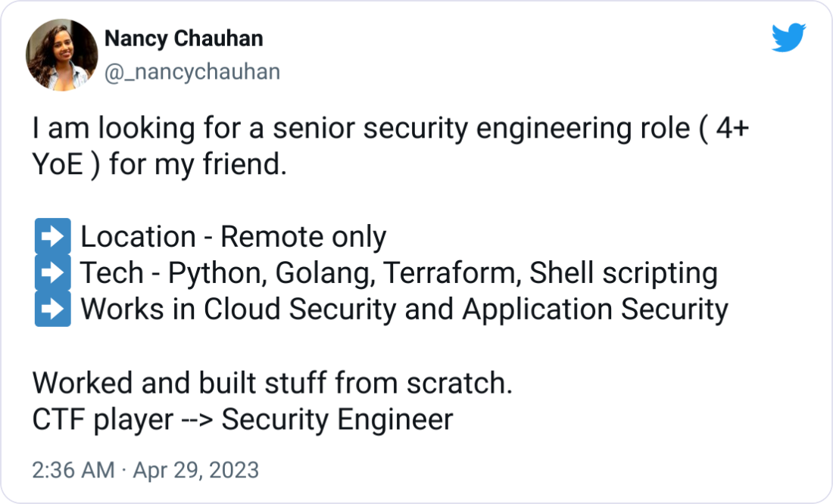The width and height of the screenshot is (833, 504).
Task: Click the name 'Nancy Chauhan'
Action: coord(184,39)
